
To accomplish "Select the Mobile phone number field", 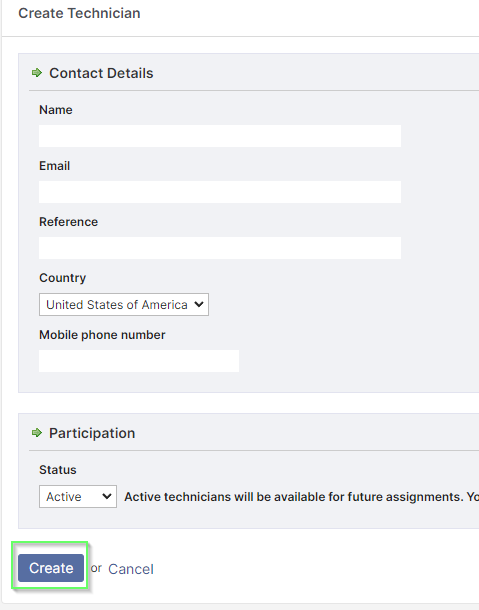I will click(x=139, y=361).
